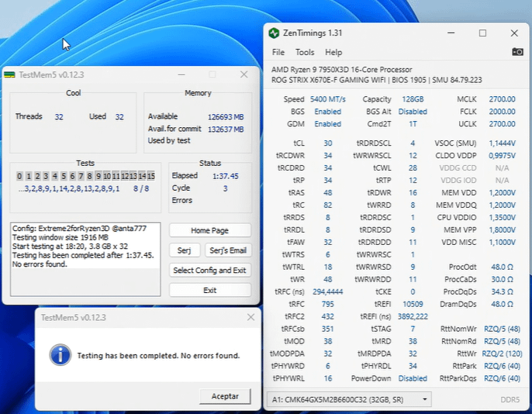The height and width of the screenshot is (414, 532).
Task: Click the tPHYRDL value 34
Action: point(413,366)
